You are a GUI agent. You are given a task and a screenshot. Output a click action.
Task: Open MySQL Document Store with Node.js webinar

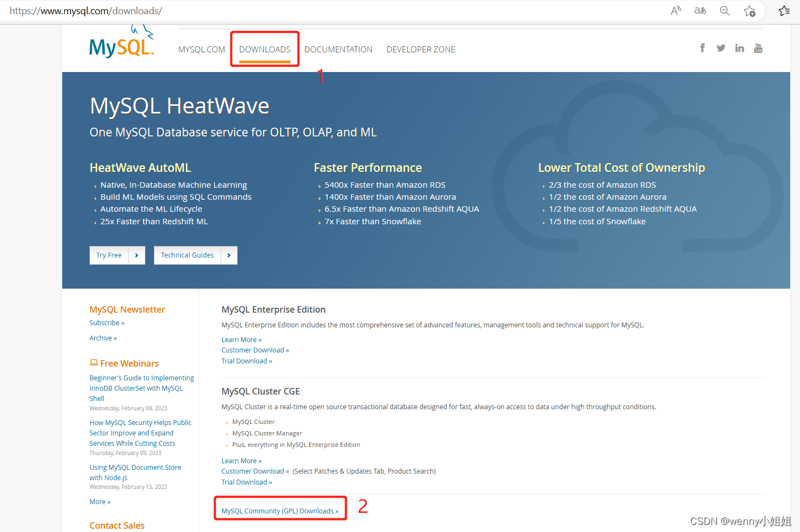point(135,473)
